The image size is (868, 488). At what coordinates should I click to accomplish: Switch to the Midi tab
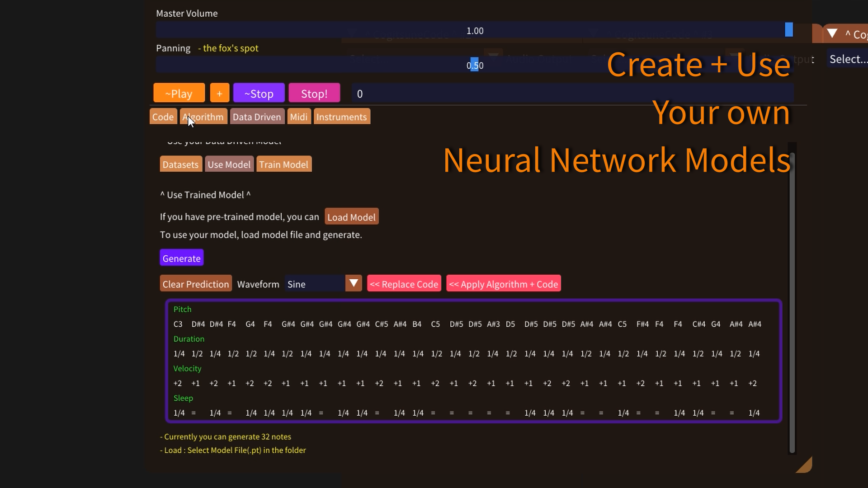tap(299, 117)
